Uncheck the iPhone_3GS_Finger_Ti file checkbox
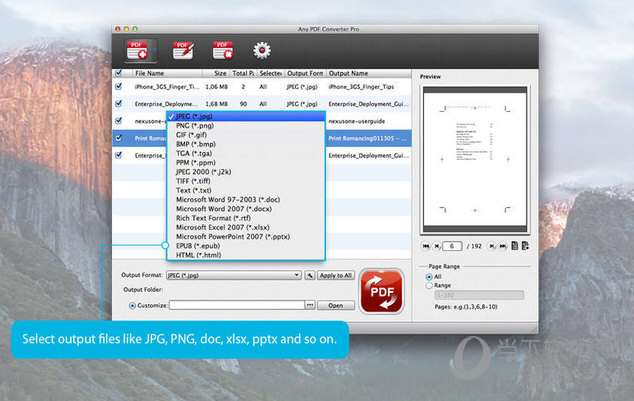Viewport: 634px width, 401px height. coord(118,86)
